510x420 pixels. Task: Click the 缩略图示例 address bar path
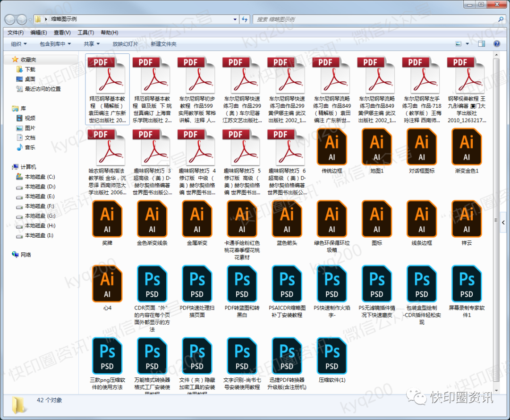point(64,19)
